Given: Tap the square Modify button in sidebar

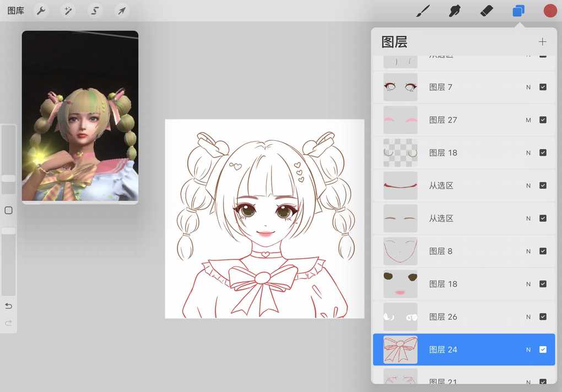Looking at the screenshot, I should [x=9, y=210].
